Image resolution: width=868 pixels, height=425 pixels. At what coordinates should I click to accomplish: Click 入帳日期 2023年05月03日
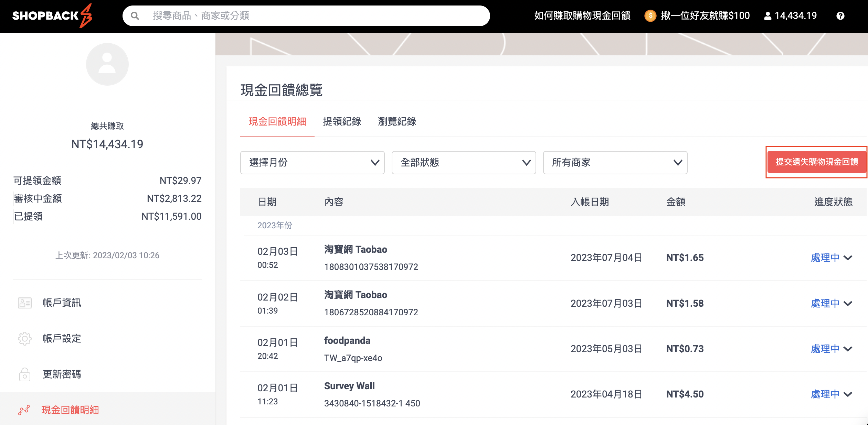click(x=606, y=349)
